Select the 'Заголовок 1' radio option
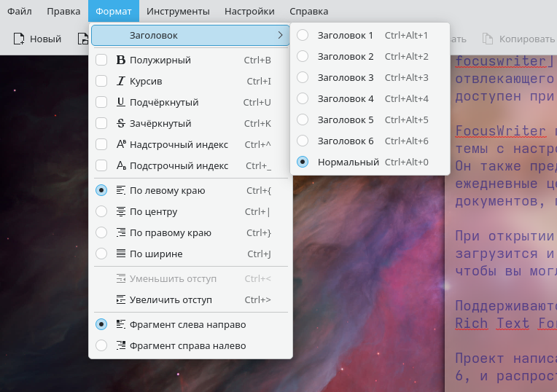This screenshot has height=392, width=557. 303,35
